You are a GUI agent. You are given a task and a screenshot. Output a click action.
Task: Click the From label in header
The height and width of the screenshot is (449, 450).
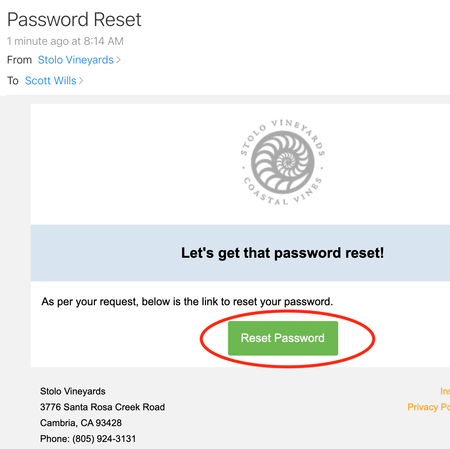click(x=19, y=60)
